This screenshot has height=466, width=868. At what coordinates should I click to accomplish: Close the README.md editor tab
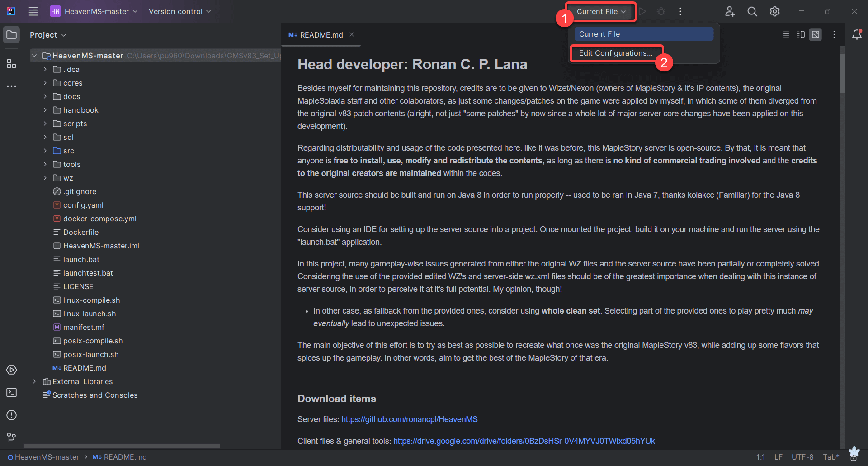352,34
